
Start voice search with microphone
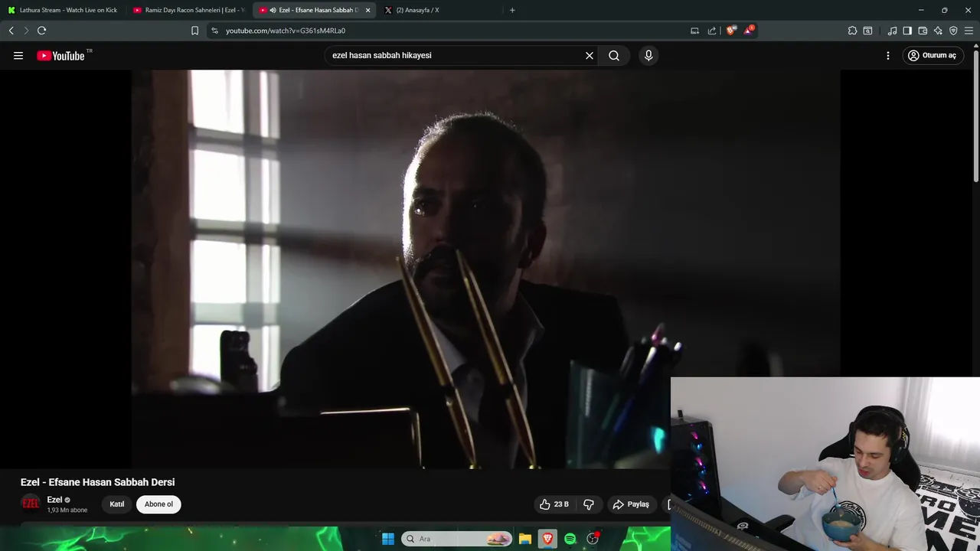point(648,55)
